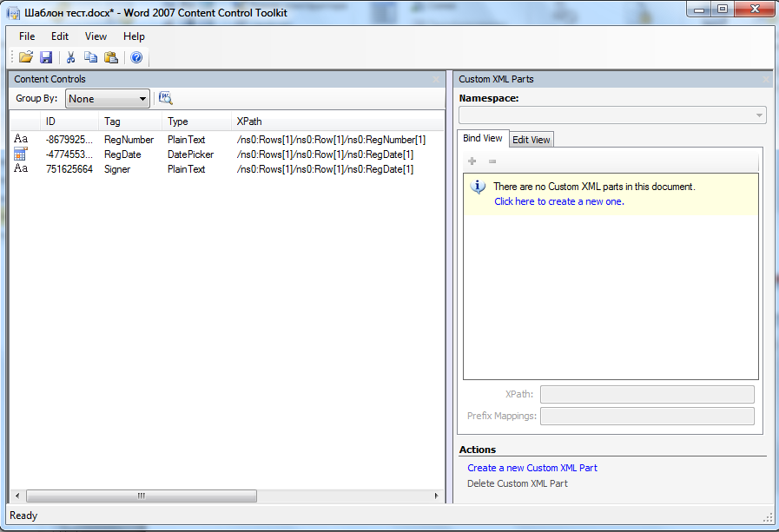The image size is (779, 532).
Task: Click the date picker calendar icon for RegDate
Action: tap(20, 154)
